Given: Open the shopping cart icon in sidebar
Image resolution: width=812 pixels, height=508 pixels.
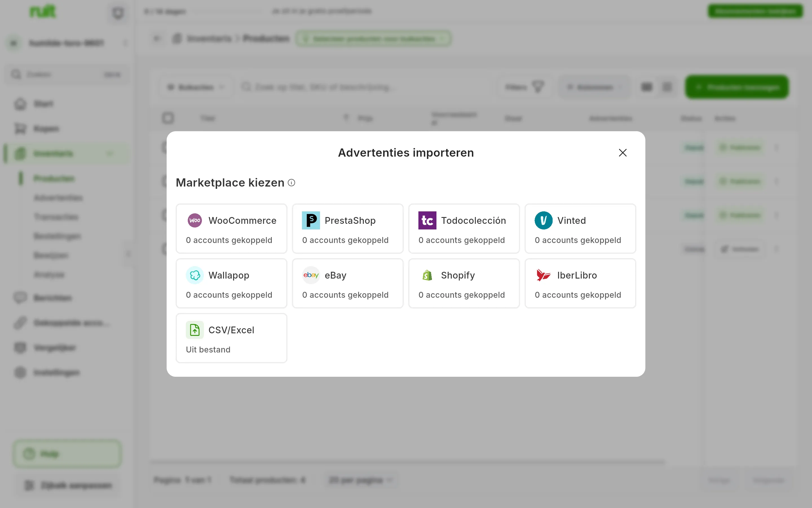Looking at the screenshot, I should tap(20, 129).
